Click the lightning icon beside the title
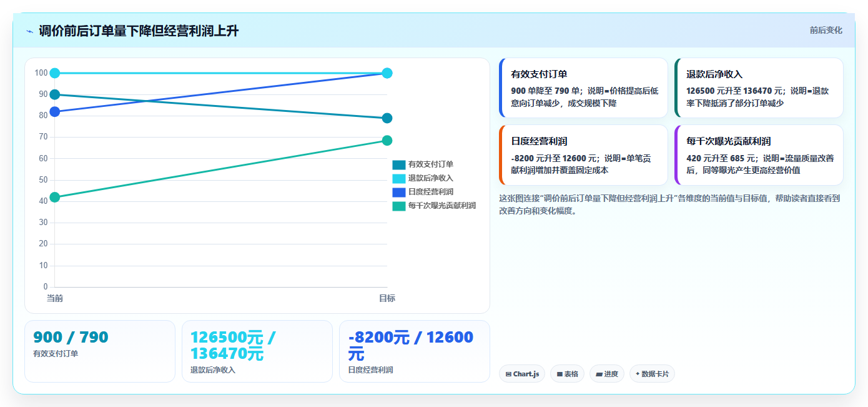The height and width of the screenshot is (407, 868). pyautogui.click(x=30, y=31)
